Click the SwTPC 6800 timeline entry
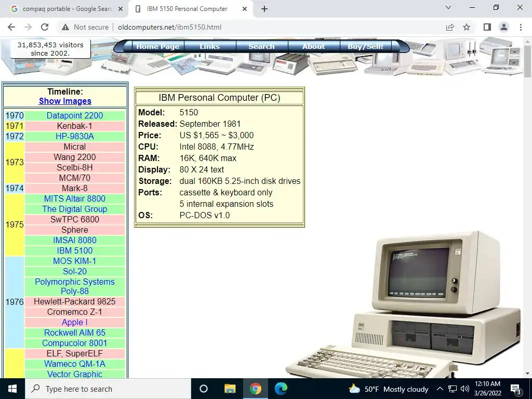532x399 pixels. (x=75, y=220)
